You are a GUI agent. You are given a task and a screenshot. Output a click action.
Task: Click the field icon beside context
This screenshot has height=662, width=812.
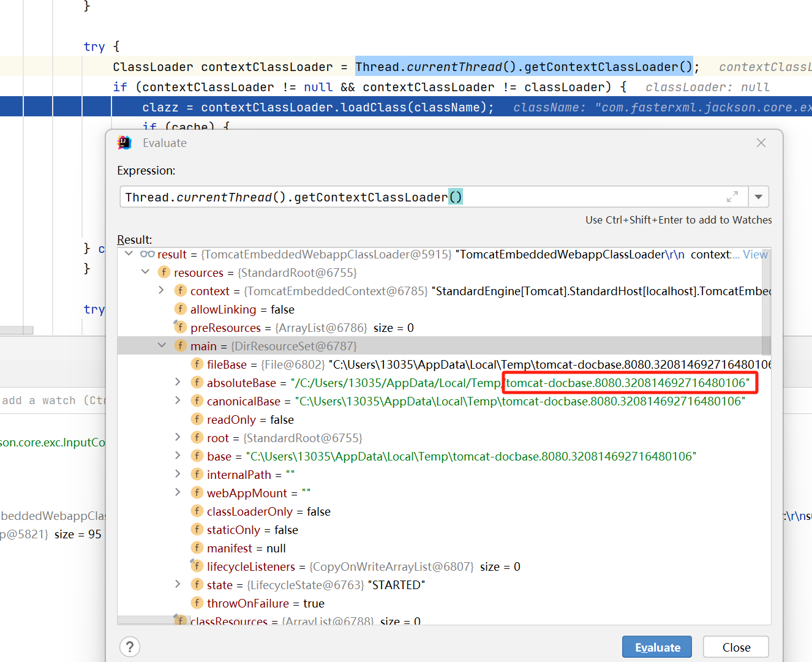[x=181, y=290]
